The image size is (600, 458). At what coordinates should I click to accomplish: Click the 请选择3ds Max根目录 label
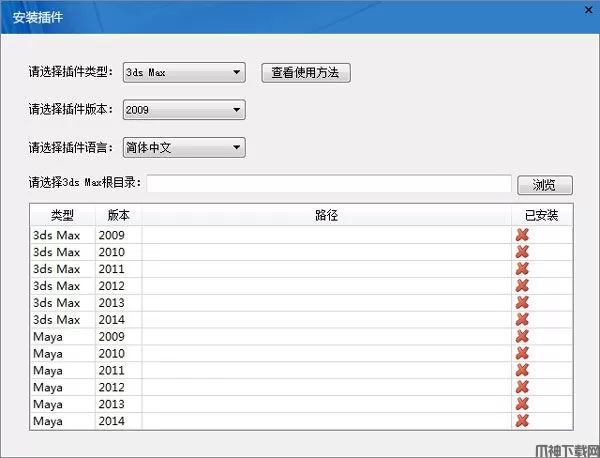coord(85,182)
